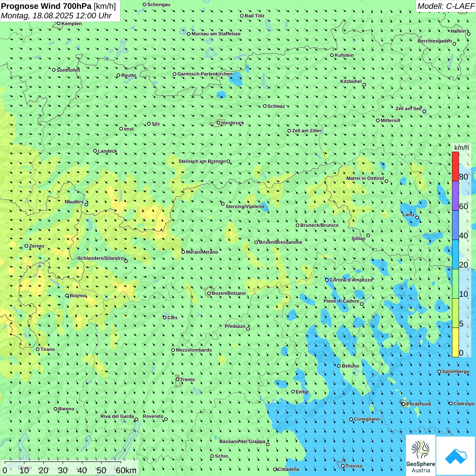Click the yellow 0-5 legend segment

point(455,342)
